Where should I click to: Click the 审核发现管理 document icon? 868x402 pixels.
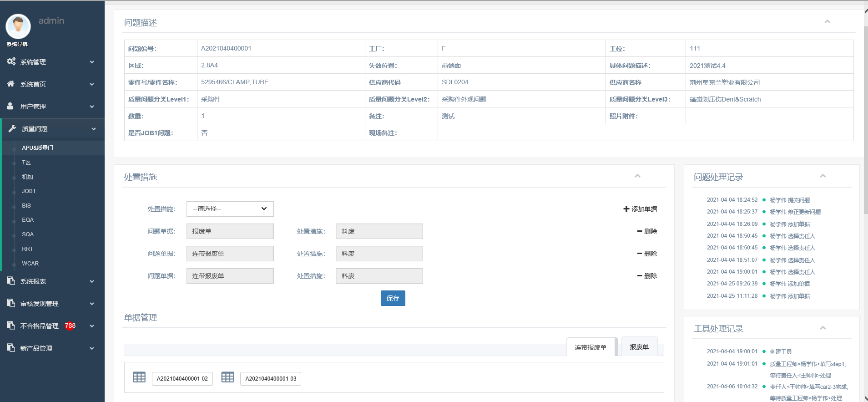[x=11, y=303]
